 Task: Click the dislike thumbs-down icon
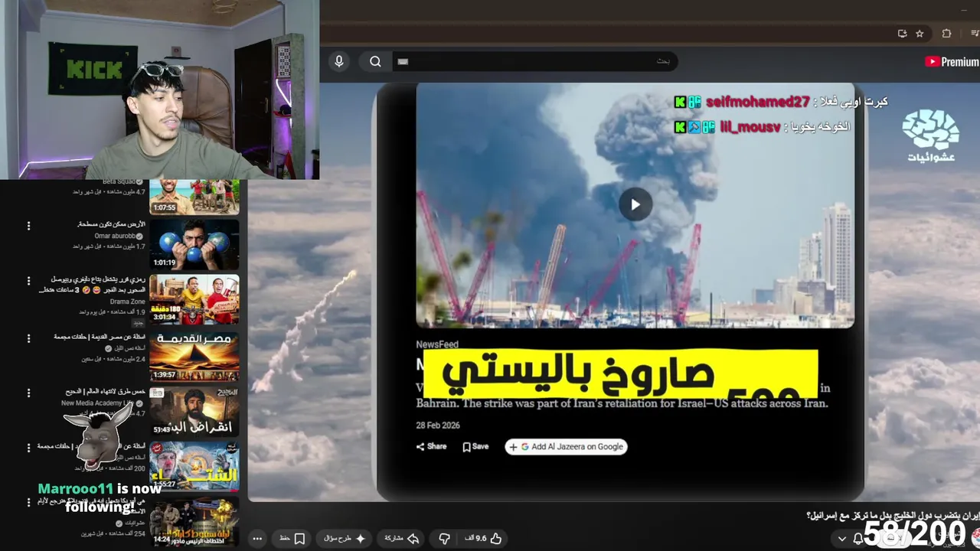click(444, 539)
